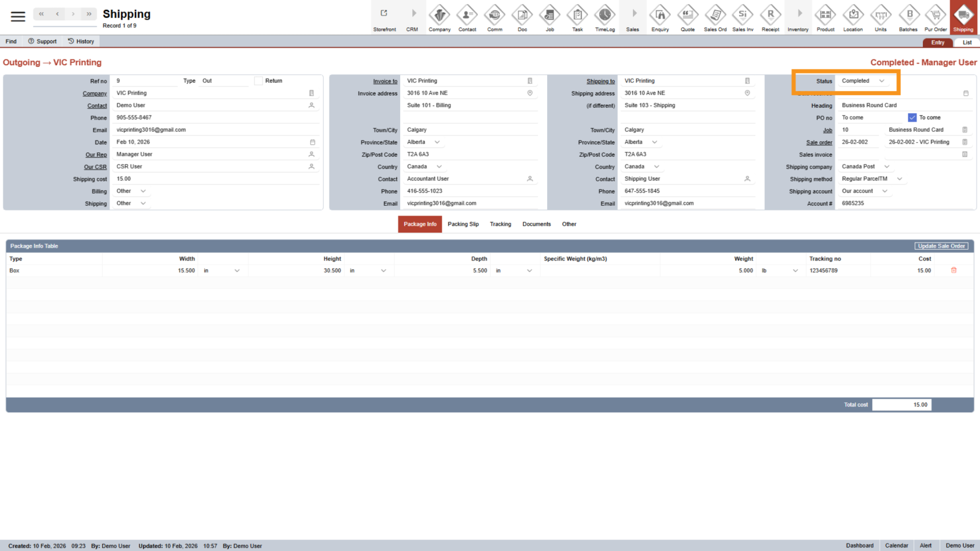Uncheck the PO To come checkbox
Viewport: 980px width, 551px height.
(912, 118)
